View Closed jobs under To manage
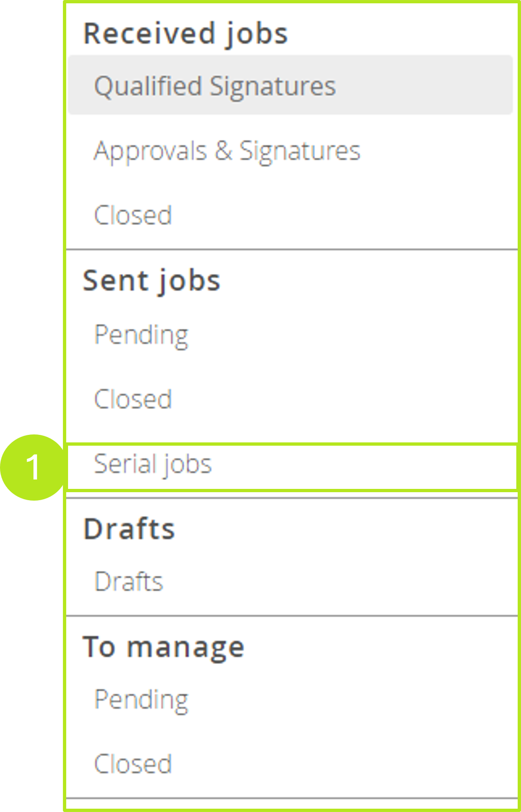The width and height of the screenshot is (521, 812). click(133, 764)
